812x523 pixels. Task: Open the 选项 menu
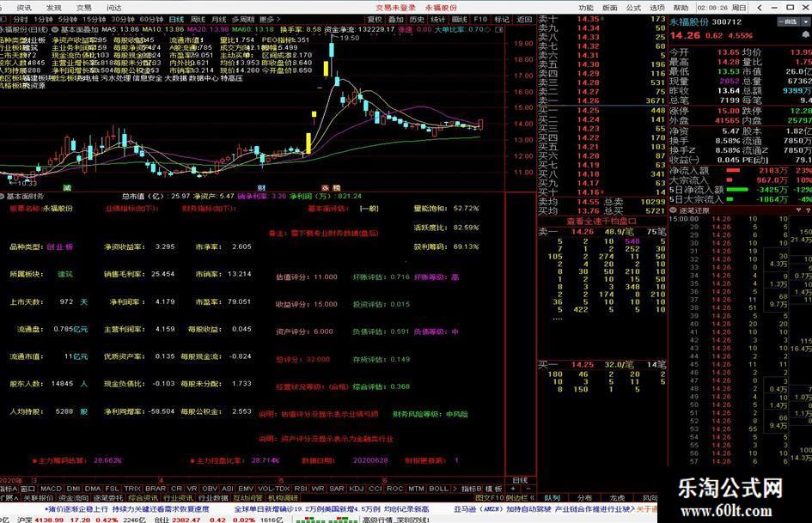(656, 7)
